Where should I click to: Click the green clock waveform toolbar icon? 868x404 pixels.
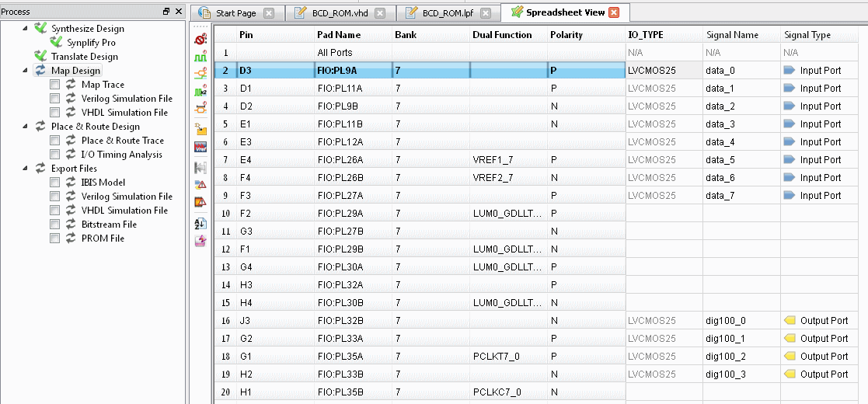(200, 57)
